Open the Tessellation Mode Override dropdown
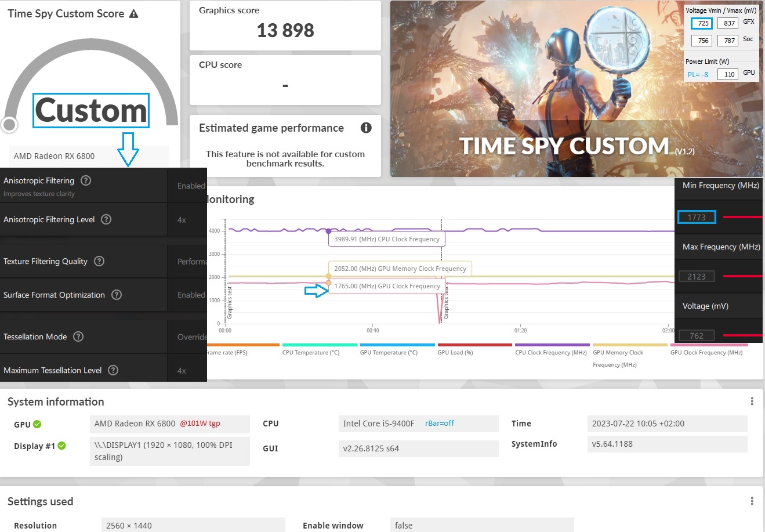Viewport: 765px width, 532px height. tap(187, 336)
